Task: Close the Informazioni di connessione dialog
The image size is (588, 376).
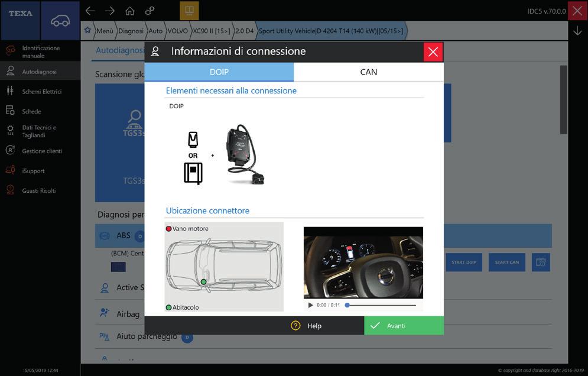Action: click(x=433, y=52)
